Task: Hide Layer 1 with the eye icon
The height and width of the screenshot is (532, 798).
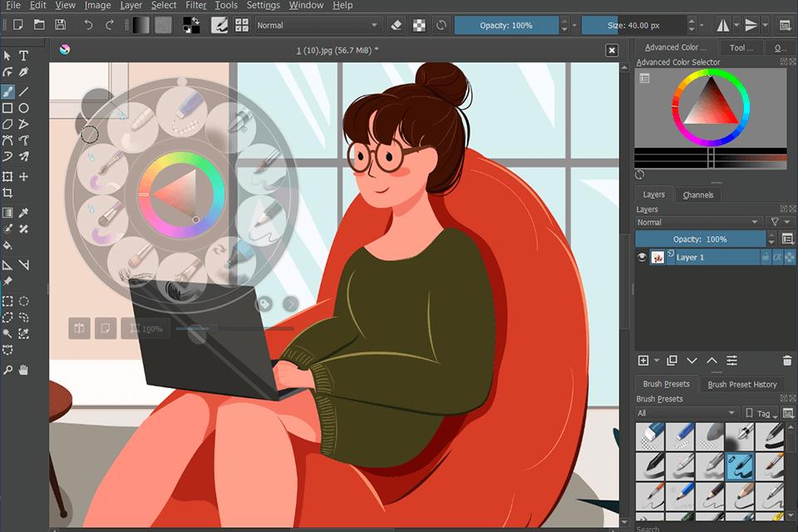Action: point(642,257)
